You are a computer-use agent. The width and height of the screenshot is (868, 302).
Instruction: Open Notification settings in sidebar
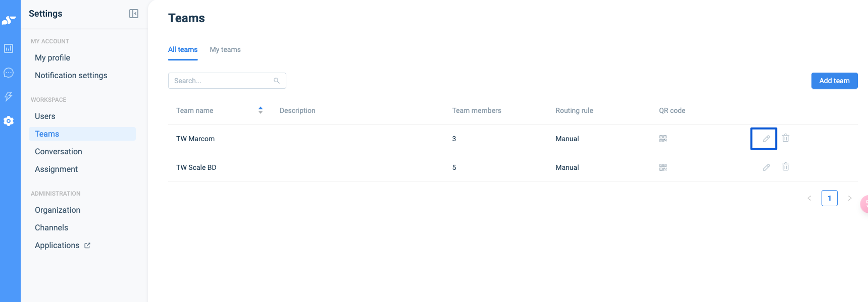71,76
